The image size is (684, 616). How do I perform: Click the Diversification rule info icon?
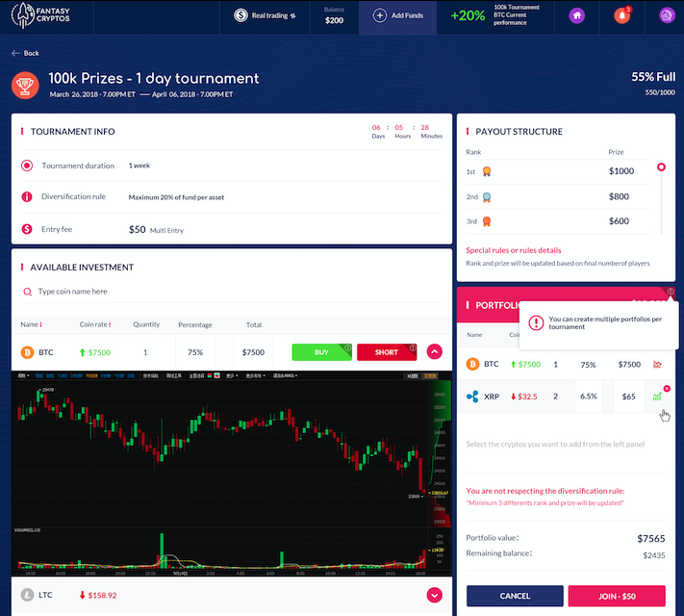point(27,197)
